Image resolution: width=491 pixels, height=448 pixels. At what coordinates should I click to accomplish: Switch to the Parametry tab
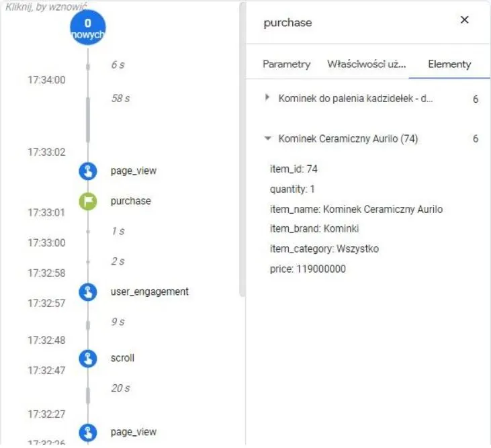(x=287, y=64)
